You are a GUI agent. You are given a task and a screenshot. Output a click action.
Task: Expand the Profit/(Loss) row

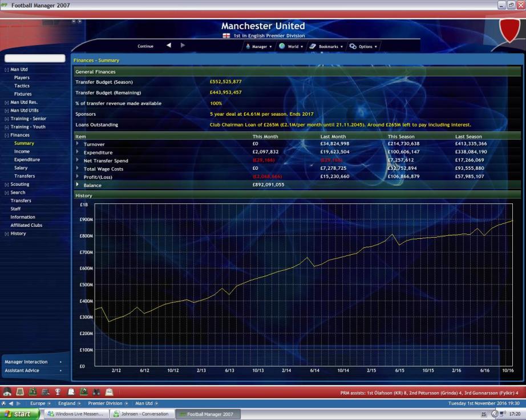[78, 176]
